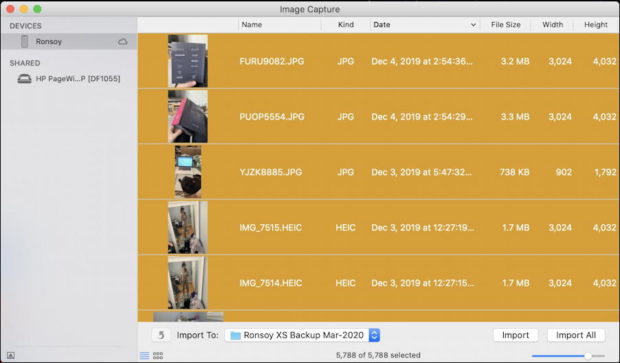
Task: Click the 738 KB file size value
Action: (x=514, y=172)
